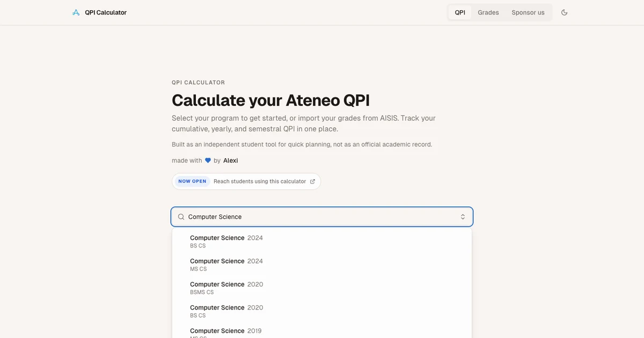This screenshot has height=338, width=644.
Task: Switch to the Grades tab
Action: coord(488,12)
